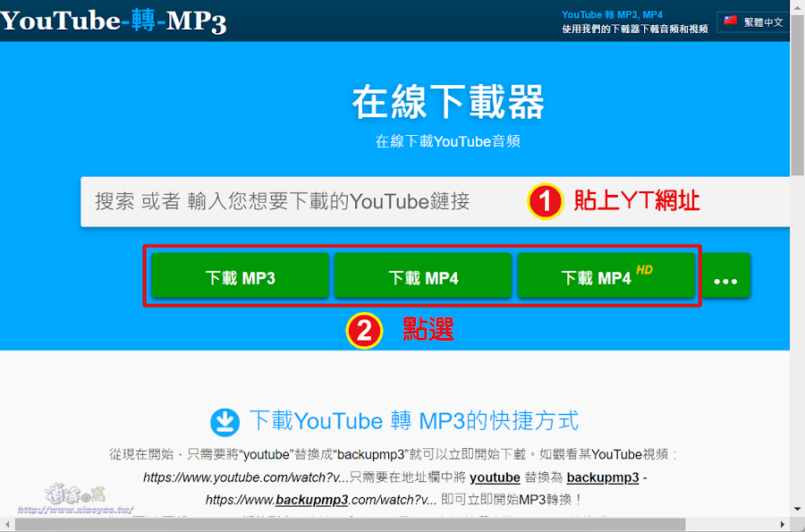Click the https://www.backupmp3.com/watch?v... example URL

coord(321,500)
